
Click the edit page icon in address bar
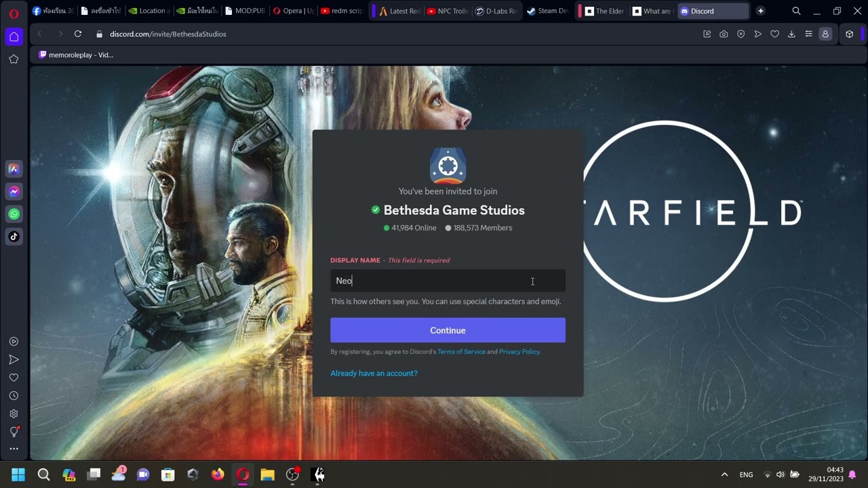click(x=707, y=34)
